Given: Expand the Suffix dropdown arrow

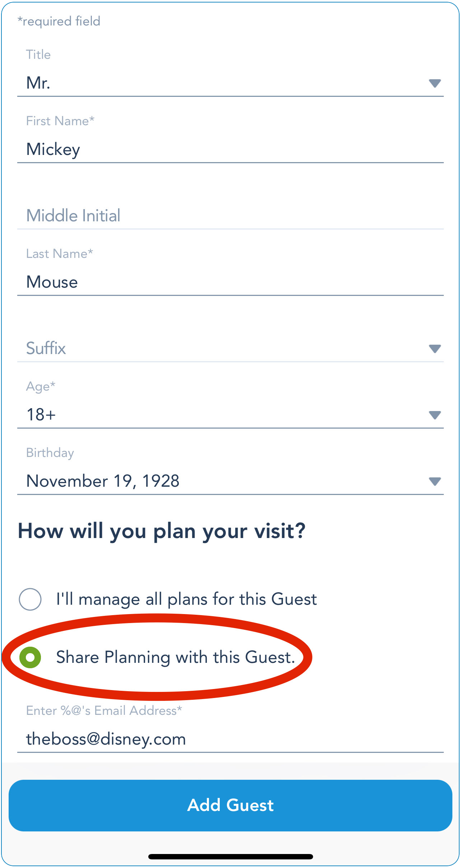Looking at the screenshot, I should 434,349.
